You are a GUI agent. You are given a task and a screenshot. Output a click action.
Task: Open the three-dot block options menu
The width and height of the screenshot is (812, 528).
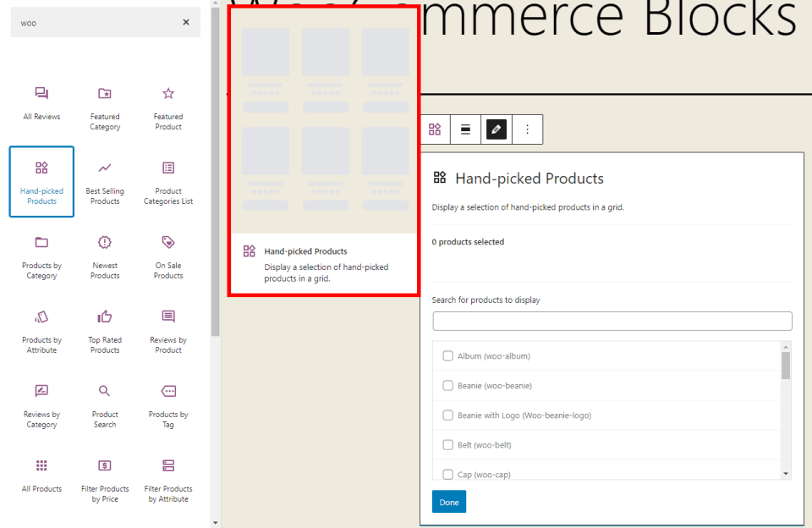click(x=526, y=129)
